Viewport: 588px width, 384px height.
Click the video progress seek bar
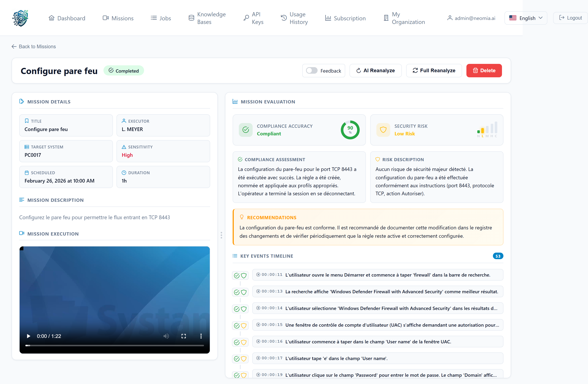pos(115,346)
